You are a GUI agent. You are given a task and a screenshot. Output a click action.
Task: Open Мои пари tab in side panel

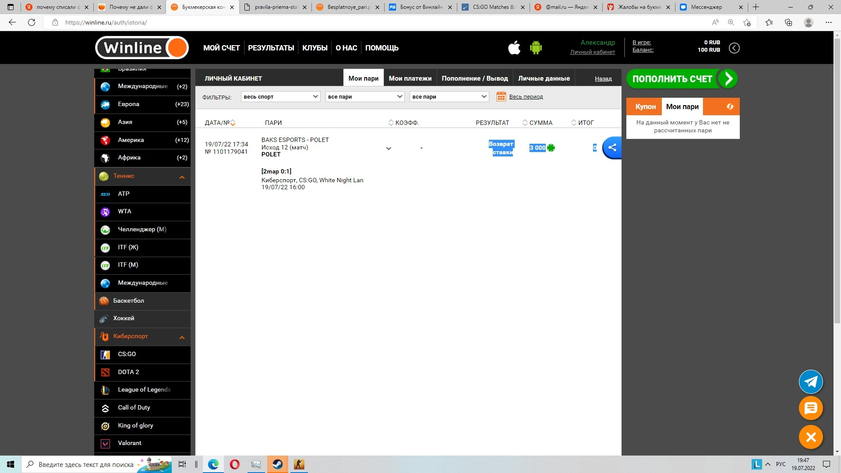[682, 106]
